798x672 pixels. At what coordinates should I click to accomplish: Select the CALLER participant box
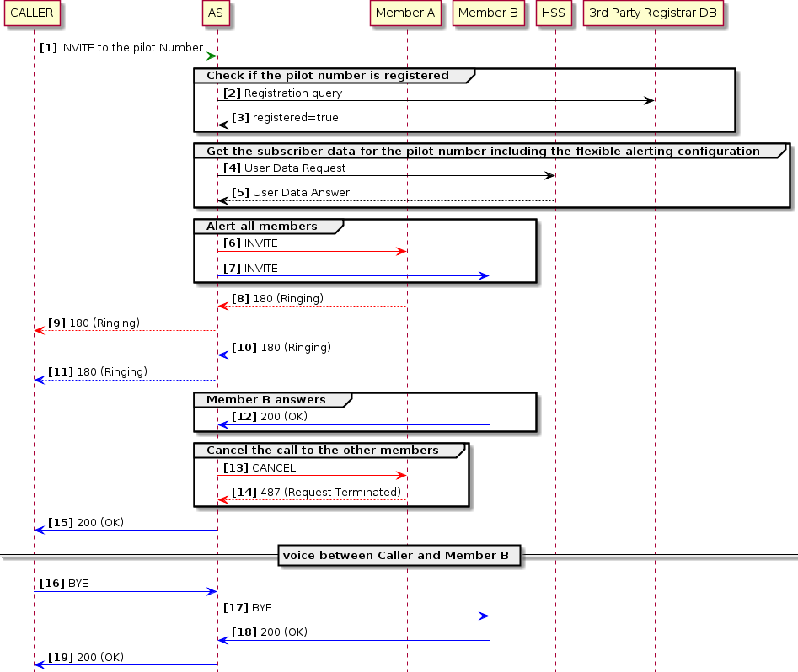click(32, 13)
